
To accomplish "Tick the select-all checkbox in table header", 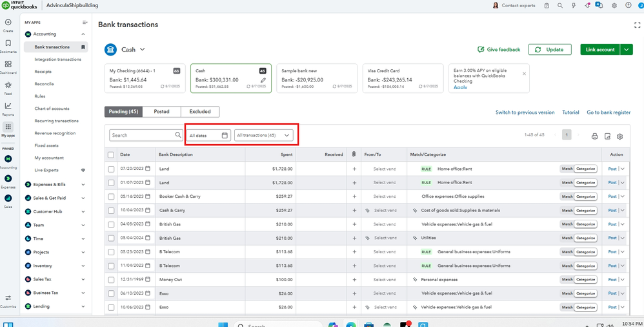I will pos(111,154).
